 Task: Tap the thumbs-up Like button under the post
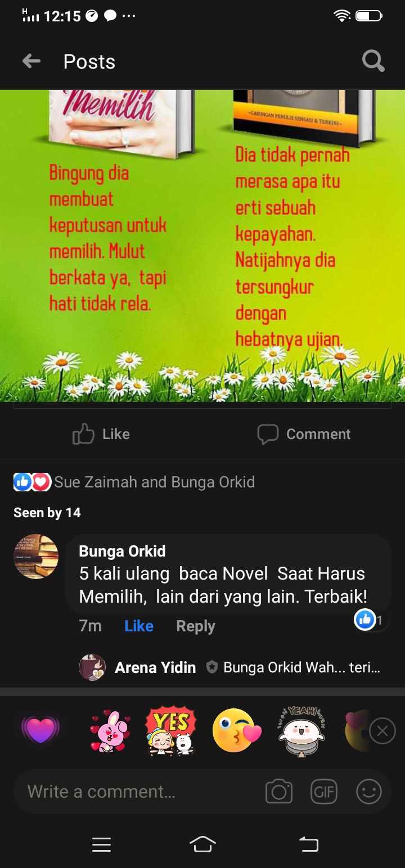(101, 434)
